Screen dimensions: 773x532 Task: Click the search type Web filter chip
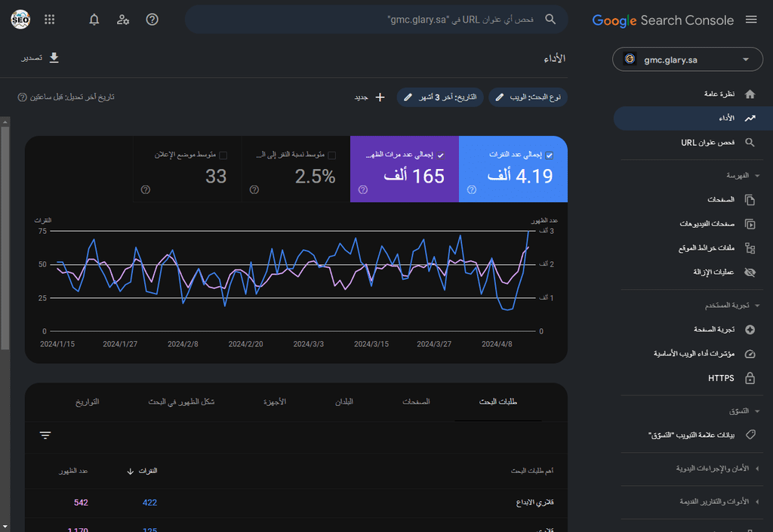click(528, 97)
